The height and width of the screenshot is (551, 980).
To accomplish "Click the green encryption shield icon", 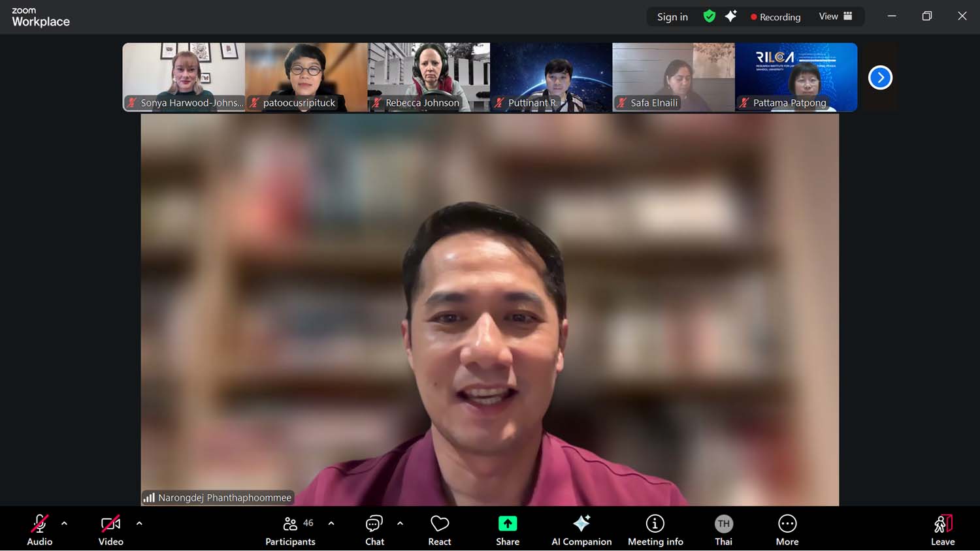I will [x=710, y=16].
